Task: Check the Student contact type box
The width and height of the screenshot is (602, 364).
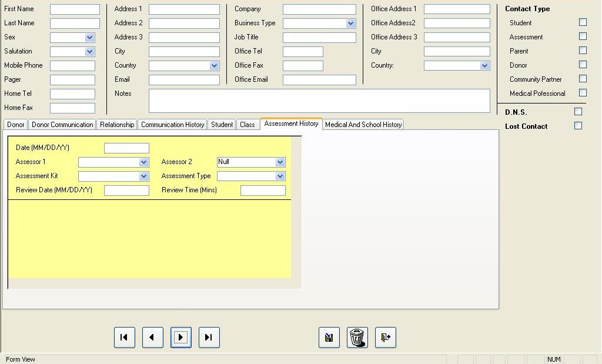Action: pos(583,22)
